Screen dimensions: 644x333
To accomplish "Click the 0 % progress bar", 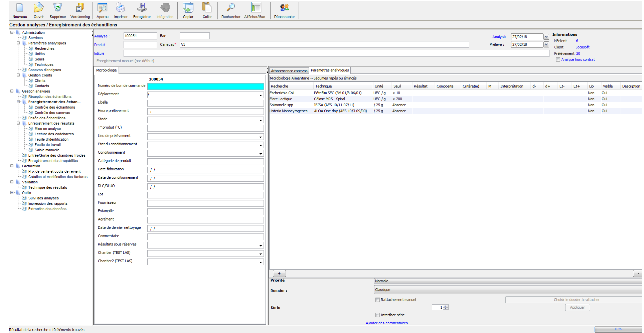I will (x=618, y=329).
